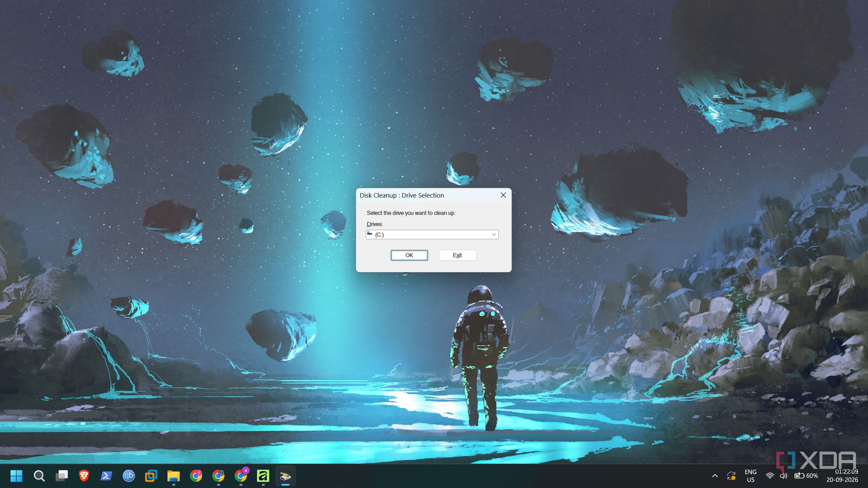Open the sync status tray icon with orange dot

(x=731, y=476)
